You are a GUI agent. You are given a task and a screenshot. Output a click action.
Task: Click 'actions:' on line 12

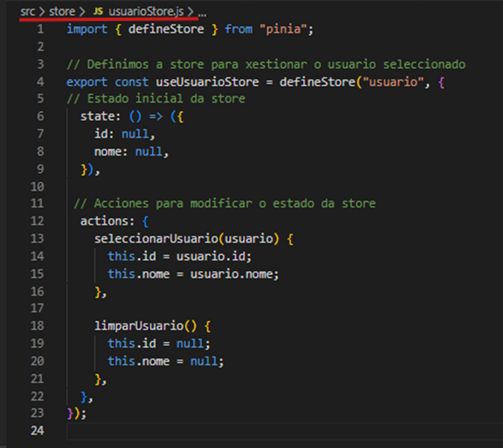107,221
